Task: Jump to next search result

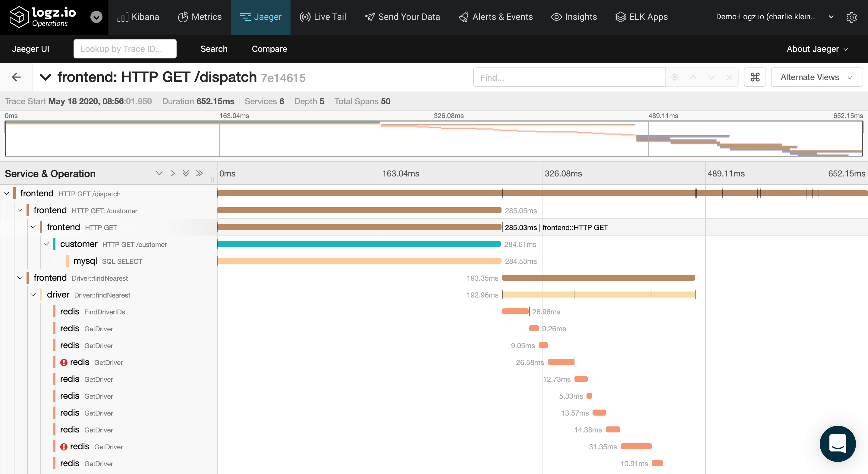Action: (x=711, y=77)
